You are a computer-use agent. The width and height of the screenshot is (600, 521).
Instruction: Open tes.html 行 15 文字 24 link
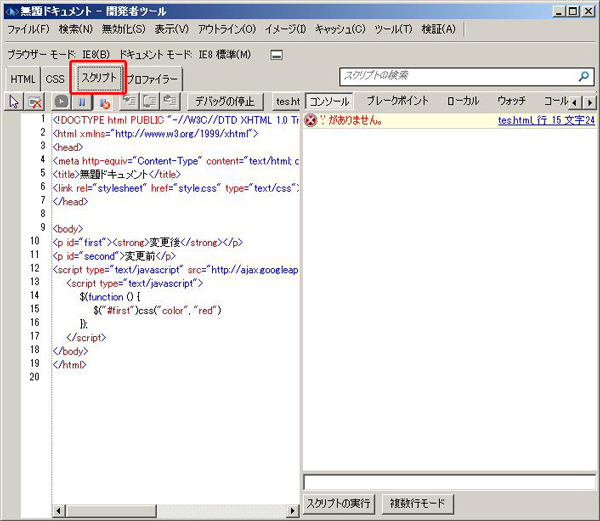pos(546,120)
